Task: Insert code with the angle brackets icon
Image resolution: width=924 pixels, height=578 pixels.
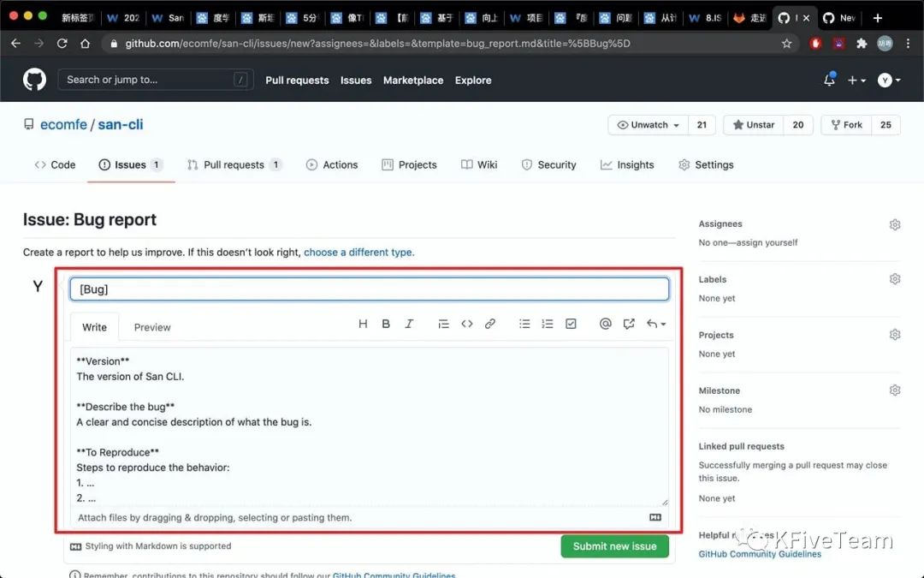Action: click(467, 324)
